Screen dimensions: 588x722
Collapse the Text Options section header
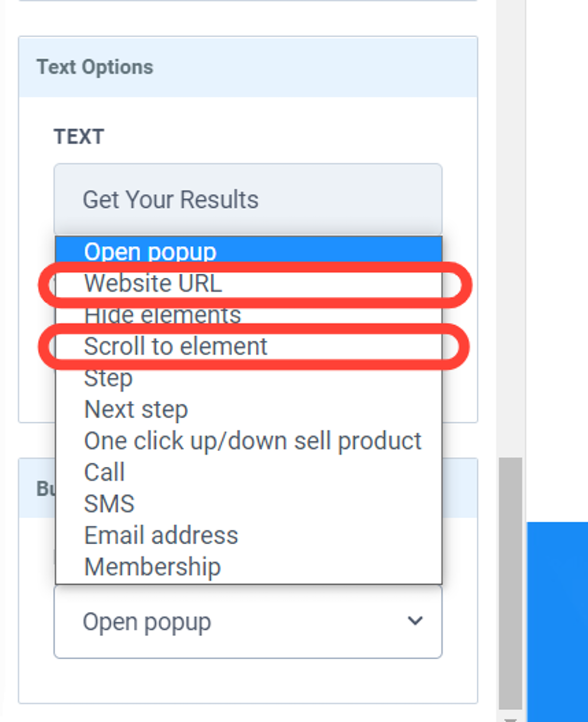(248, 67)
